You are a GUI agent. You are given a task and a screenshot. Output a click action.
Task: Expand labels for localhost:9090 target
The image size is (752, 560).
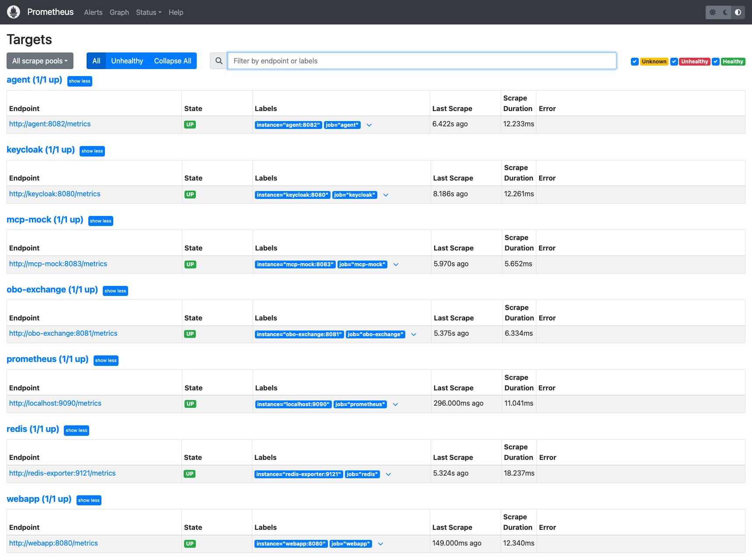pos(395,404)
